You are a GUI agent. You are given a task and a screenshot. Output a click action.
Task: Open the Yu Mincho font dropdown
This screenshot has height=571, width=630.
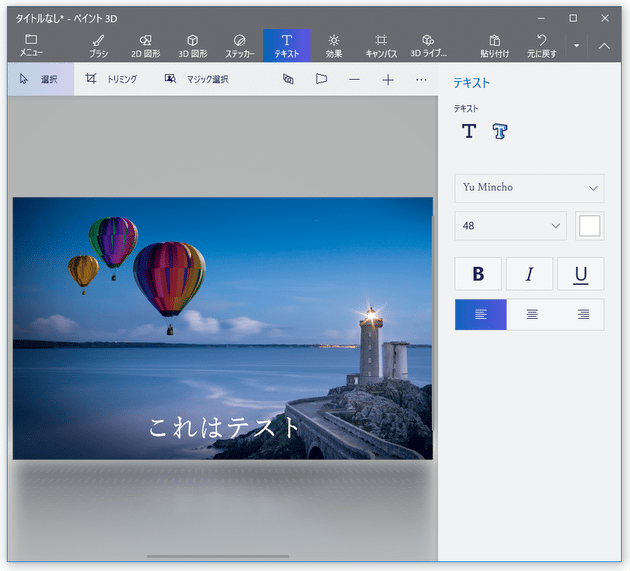point(529,188)
